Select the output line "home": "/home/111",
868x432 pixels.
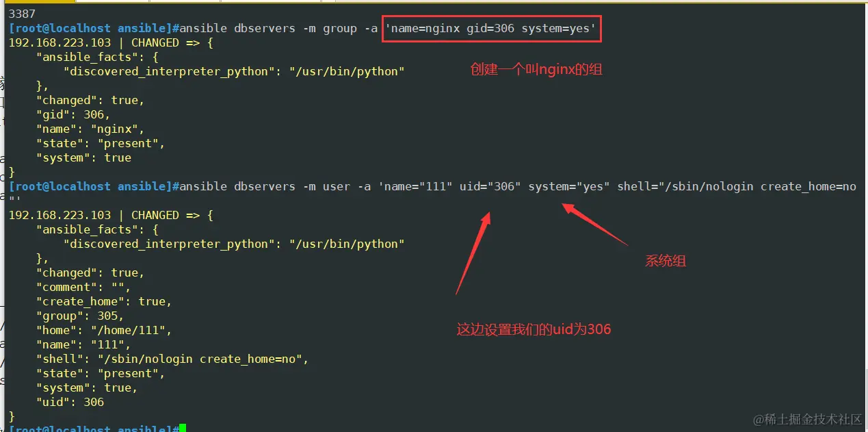tap(104, 330)
